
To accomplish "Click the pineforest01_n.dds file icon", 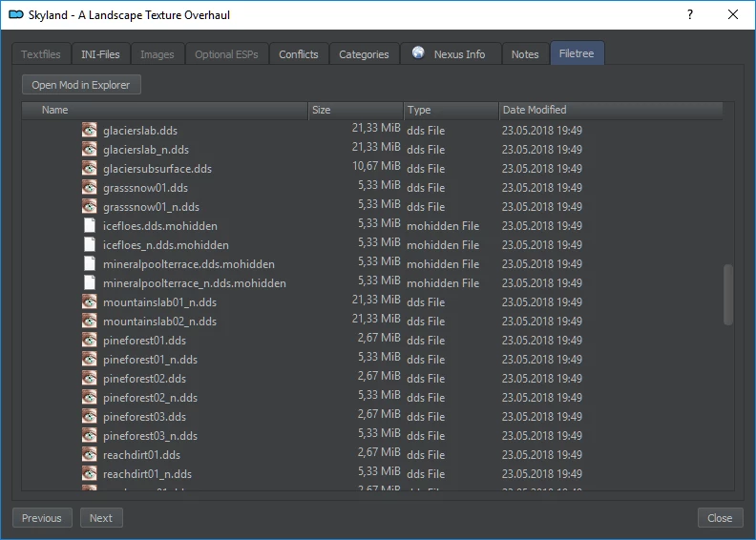I will click(89, 360).
